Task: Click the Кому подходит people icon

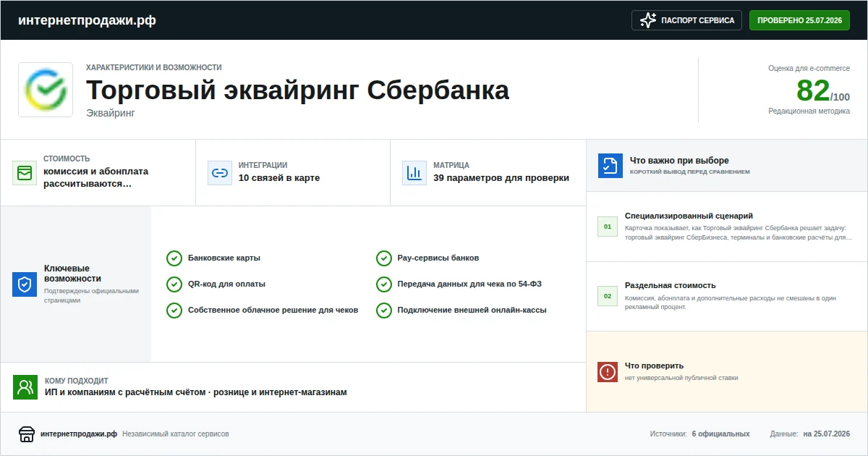Action: coord(25,387)
